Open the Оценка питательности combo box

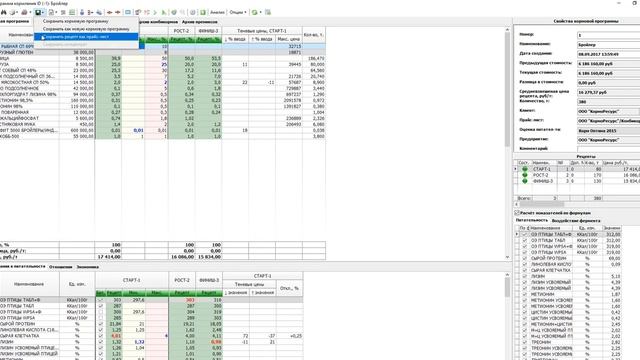tap(608, 131)
